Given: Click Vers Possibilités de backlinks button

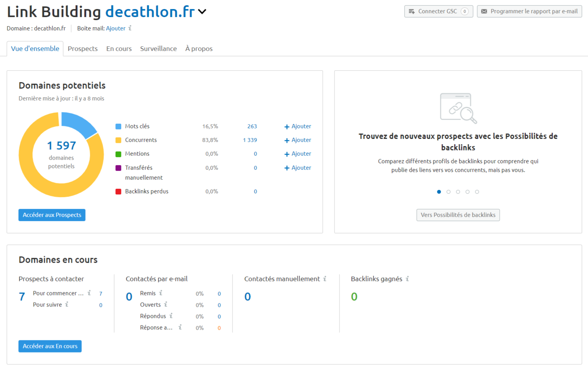Looking at the screenshot, I should [458, 215].
